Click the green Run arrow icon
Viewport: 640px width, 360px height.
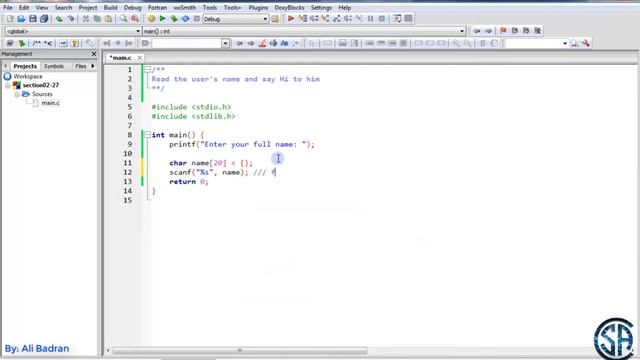click(162, 19)
